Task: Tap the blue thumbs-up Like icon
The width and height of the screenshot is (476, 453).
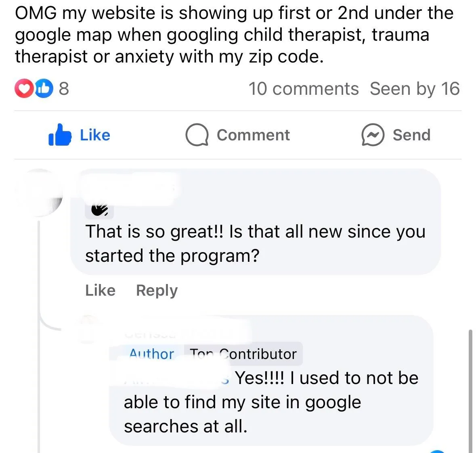Action: 60,135
